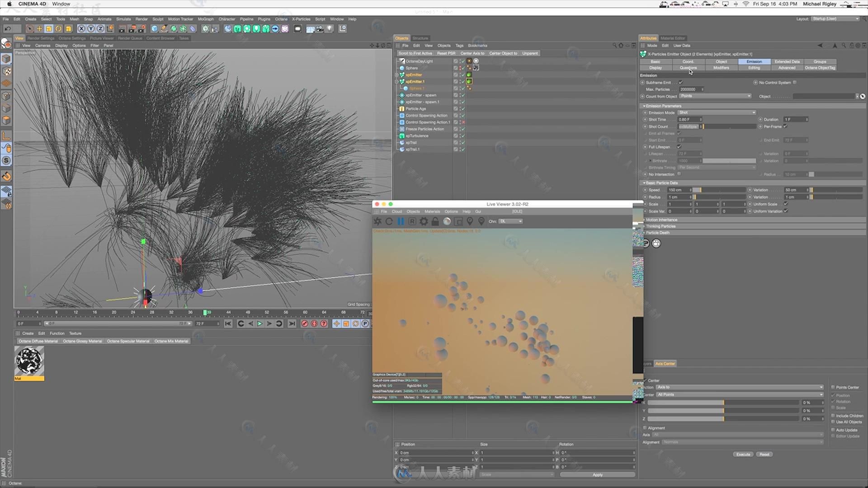Click Execute in the Axis Center panel
The height and width of the screenshot is (488, 868).
[743, 455]
